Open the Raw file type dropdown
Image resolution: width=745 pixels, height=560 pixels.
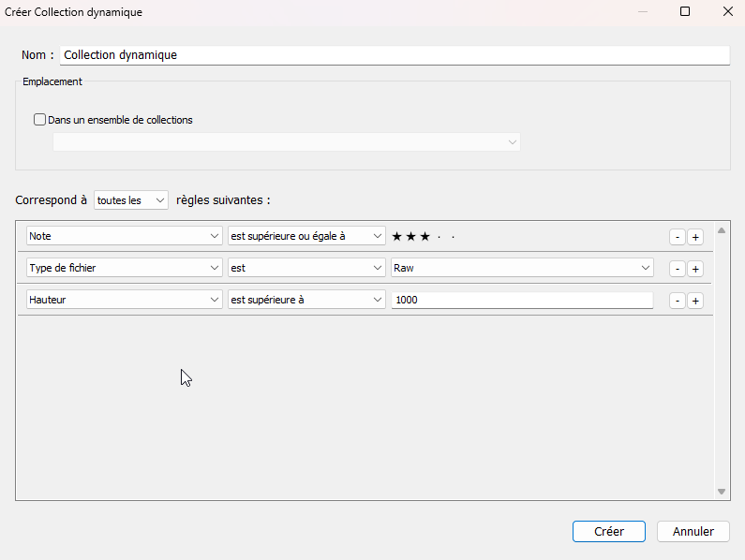click(x=522, y=268)
